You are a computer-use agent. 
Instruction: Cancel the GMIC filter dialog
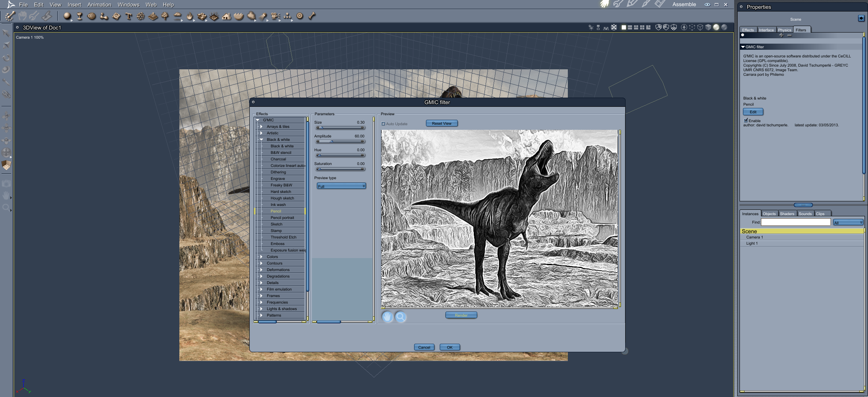424,347
